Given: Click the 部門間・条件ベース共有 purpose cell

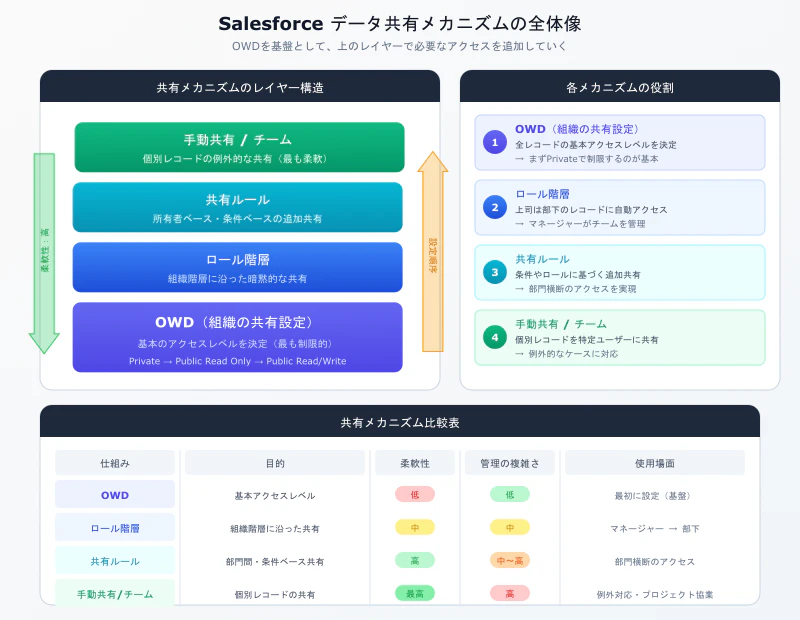Looking at the screenshot, I should coord(275,562).
